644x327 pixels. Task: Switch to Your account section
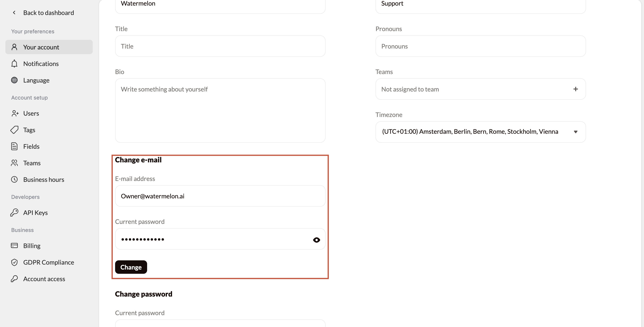click(x=41, y=47)
